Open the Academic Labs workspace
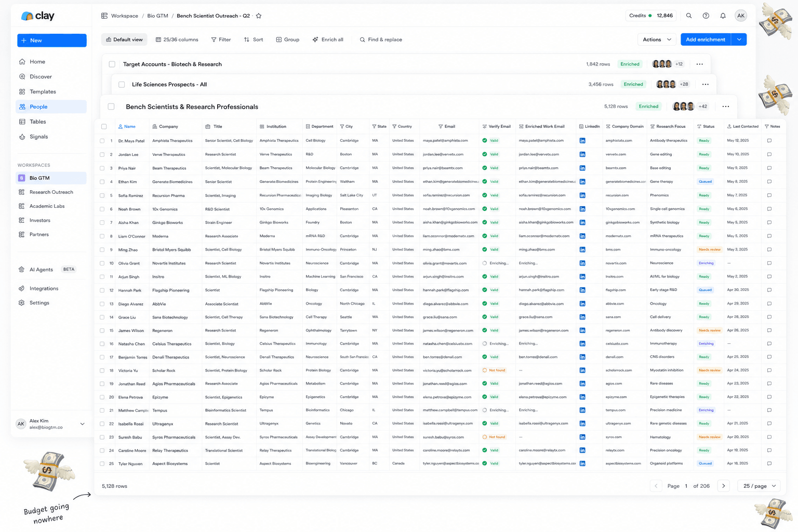This screenshot has width=798, height=532. [51, 206]
